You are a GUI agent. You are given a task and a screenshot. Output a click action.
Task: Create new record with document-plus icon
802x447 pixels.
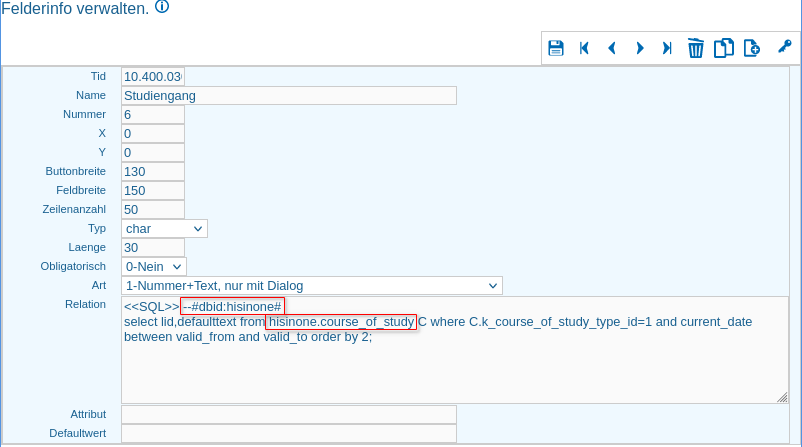751,48
